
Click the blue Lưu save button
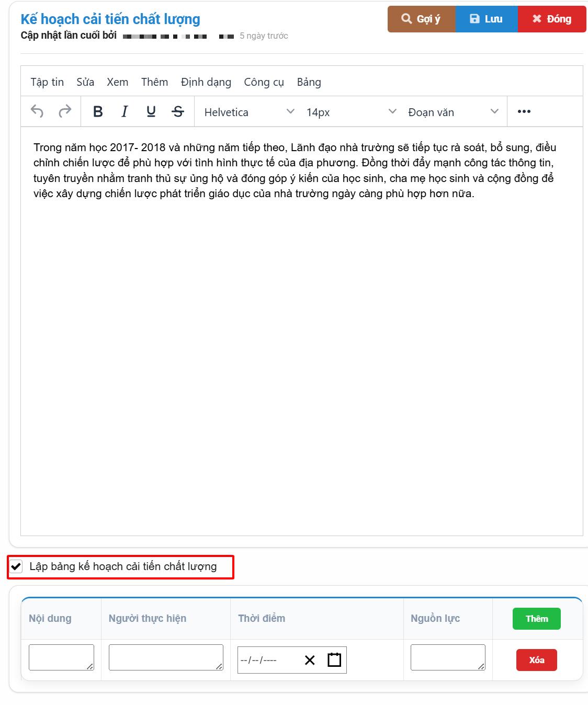(x=487, y=19)
